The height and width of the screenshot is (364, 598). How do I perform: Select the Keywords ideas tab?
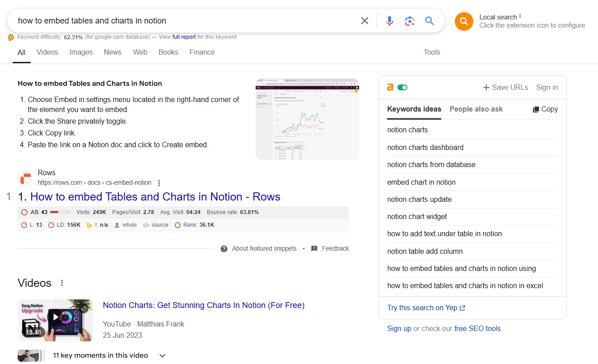point(414,109)
